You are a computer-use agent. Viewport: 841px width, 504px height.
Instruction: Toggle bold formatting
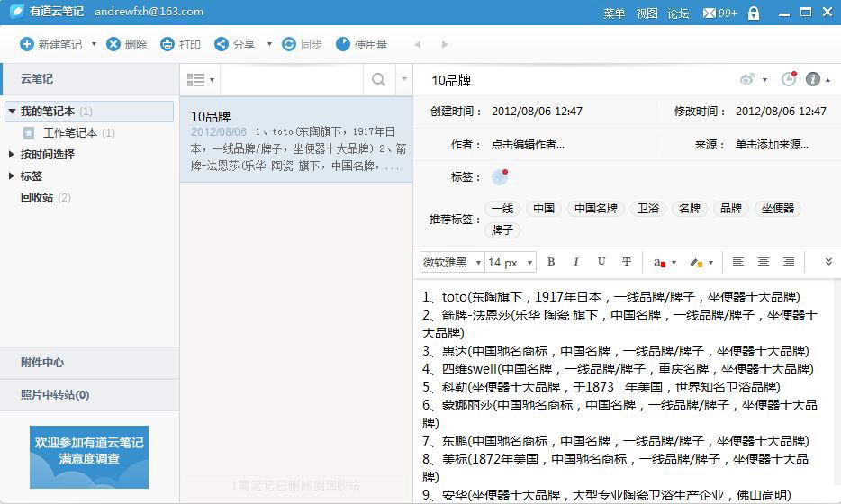(x=551, y=262)
